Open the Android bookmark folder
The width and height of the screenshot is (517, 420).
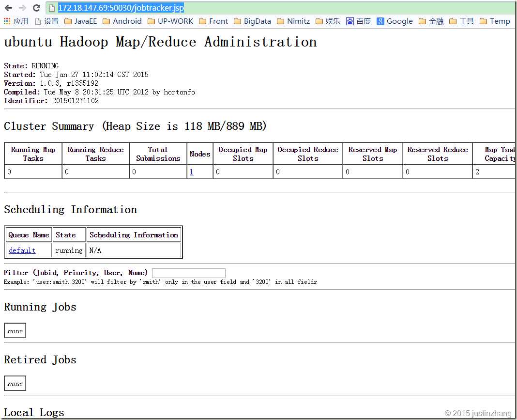[x=122, y=21]
